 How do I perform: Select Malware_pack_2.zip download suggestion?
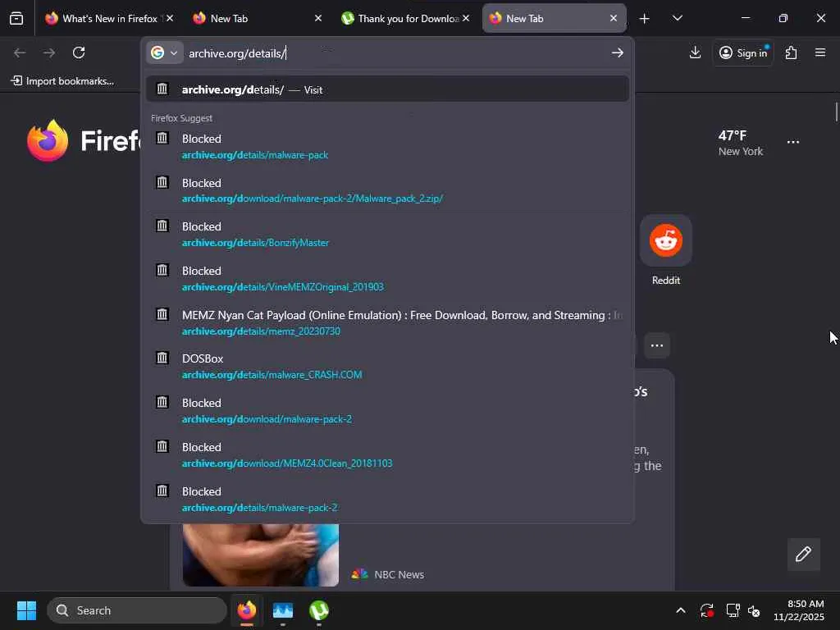tap(387, 190)
